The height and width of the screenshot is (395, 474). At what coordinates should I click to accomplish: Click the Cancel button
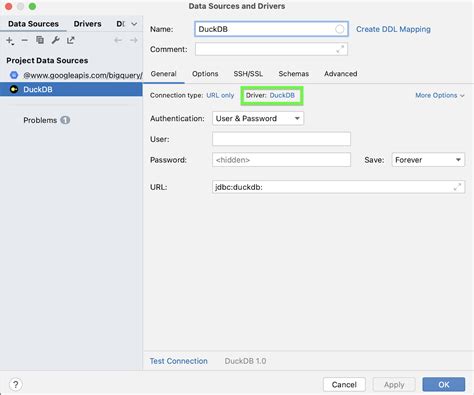tap(344, 385)
